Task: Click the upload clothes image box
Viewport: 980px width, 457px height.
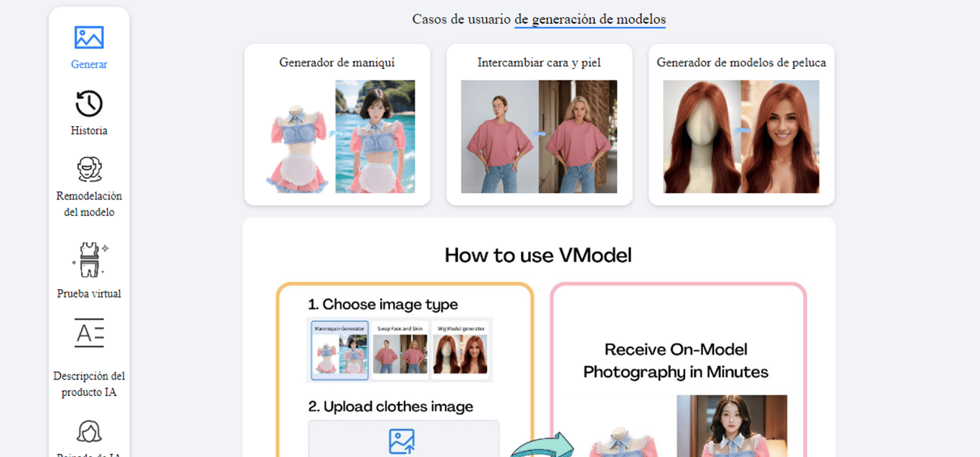Action: (x=404, y=438)
